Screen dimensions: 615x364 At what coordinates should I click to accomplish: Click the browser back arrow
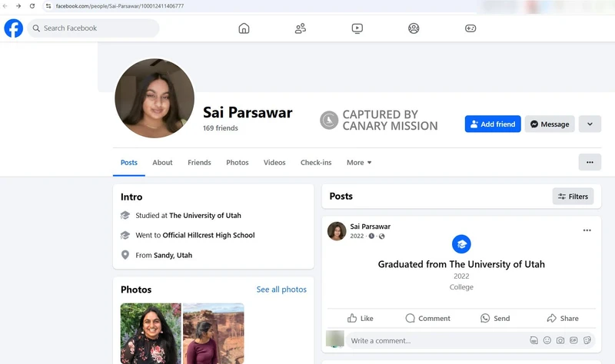[5, 6]
